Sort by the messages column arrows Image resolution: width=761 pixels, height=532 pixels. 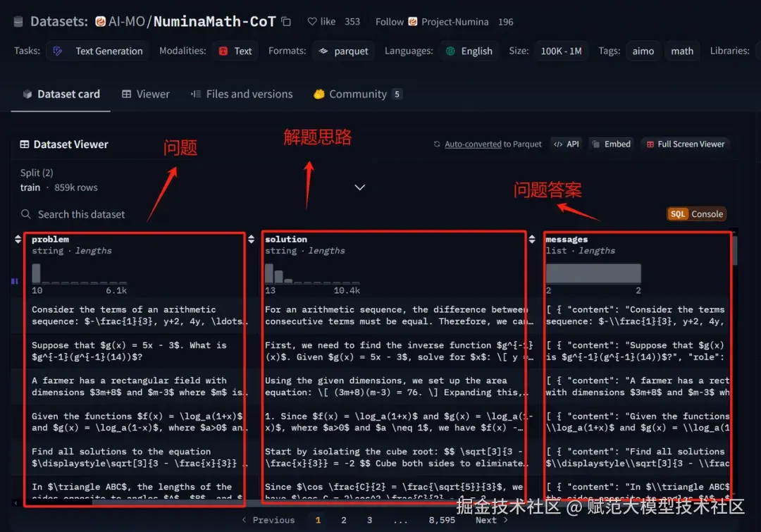[x=532, y=240]
